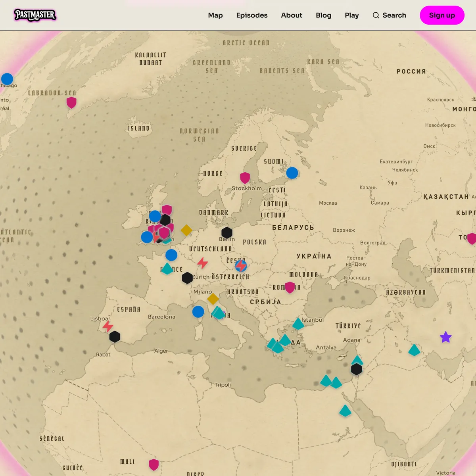Screen dimensions: 476x476
Task: Click the Москва city label
Action: tap(328, 203)
